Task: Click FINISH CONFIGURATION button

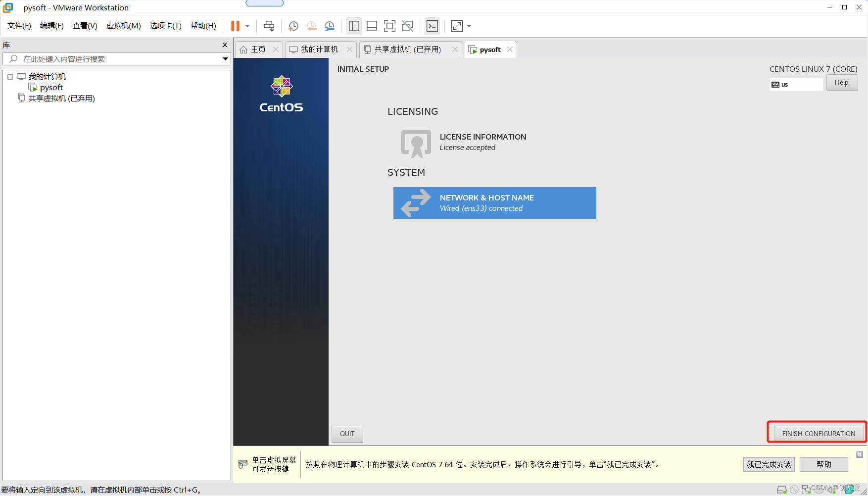Action: click(819, 434)
